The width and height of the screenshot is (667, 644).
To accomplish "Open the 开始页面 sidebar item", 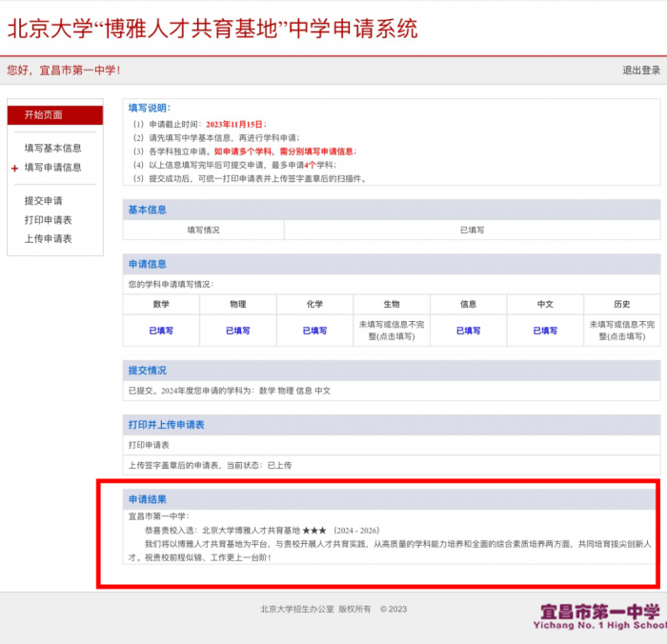I will [55, 115].
